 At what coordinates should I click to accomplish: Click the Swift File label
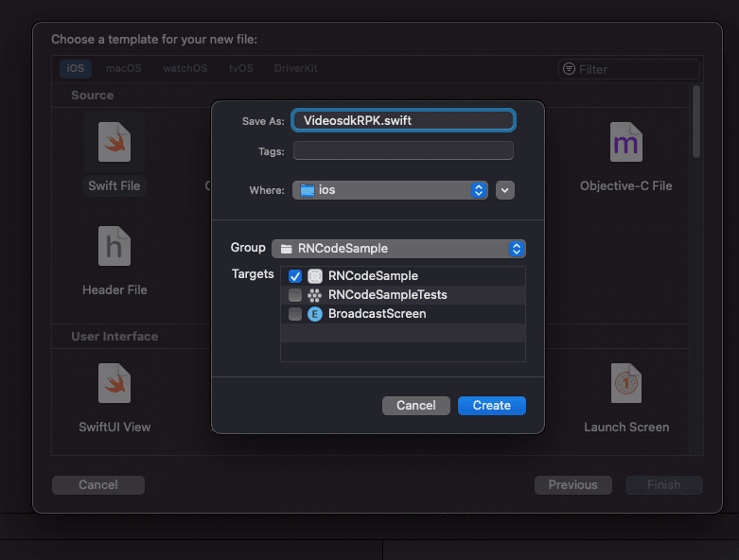(x=114, y=185)
